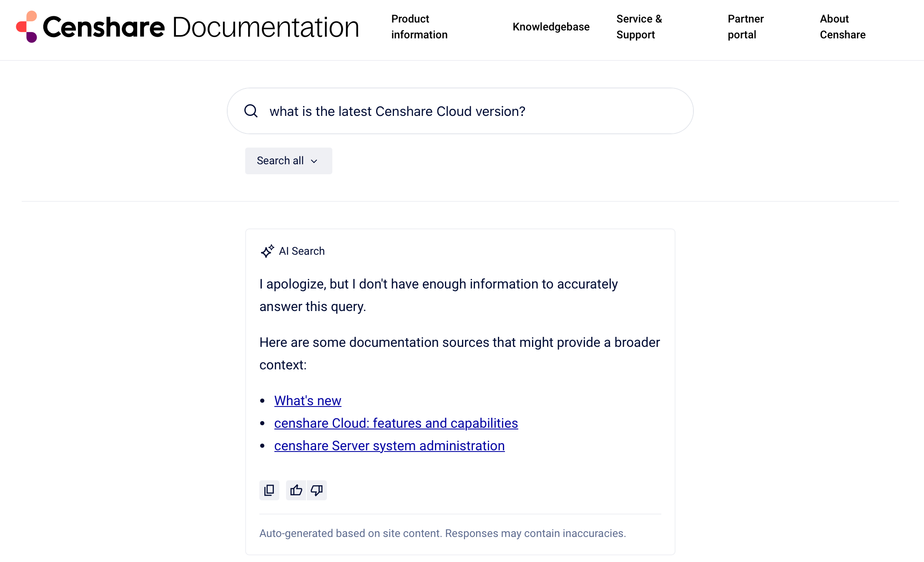Click the AI Search sparkle icon
The height and width of the screenshot is (562, 924).
click(267, 251)
